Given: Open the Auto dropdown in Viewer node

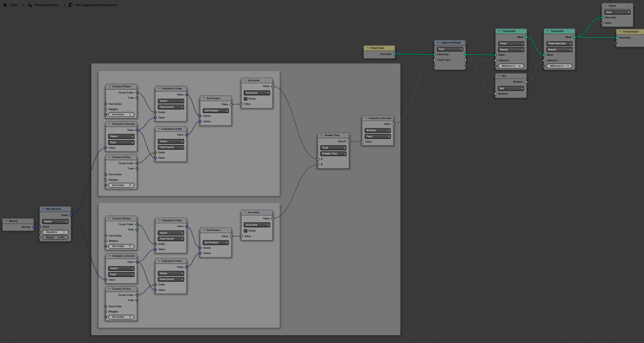Looking at the screenshot, I should [x=617, y=12].
